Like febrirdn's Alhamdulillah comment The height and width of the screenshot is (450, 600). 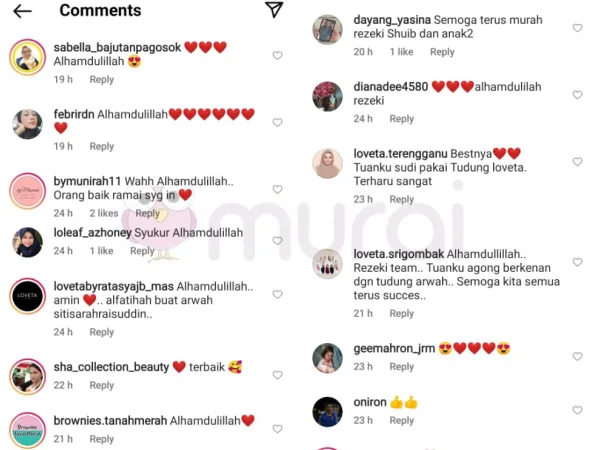pyautogui.click(x=277, y=122)
